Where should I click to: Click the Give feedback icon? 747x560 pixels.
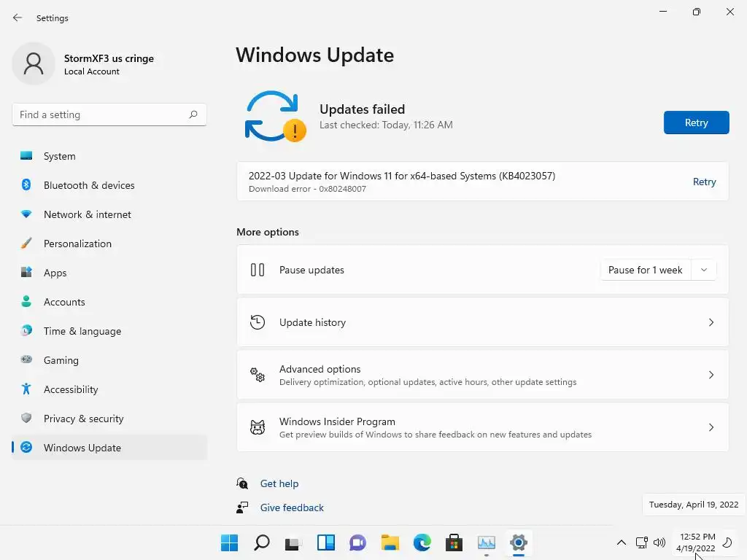point(242,507)
